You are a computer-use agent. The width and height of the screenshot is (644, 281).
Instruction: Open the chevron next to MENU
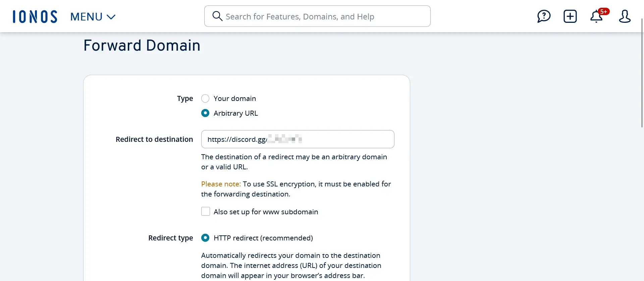[x=111, y=17]
